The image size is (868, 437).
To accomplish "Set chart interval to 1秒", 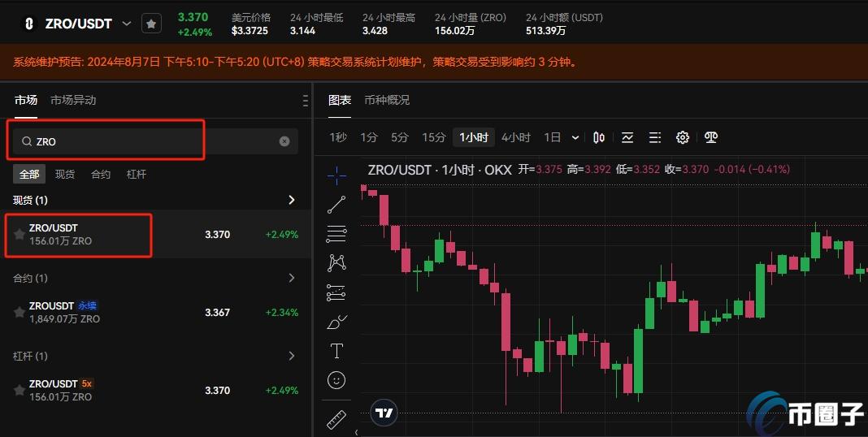I will (x=337, y=137).
